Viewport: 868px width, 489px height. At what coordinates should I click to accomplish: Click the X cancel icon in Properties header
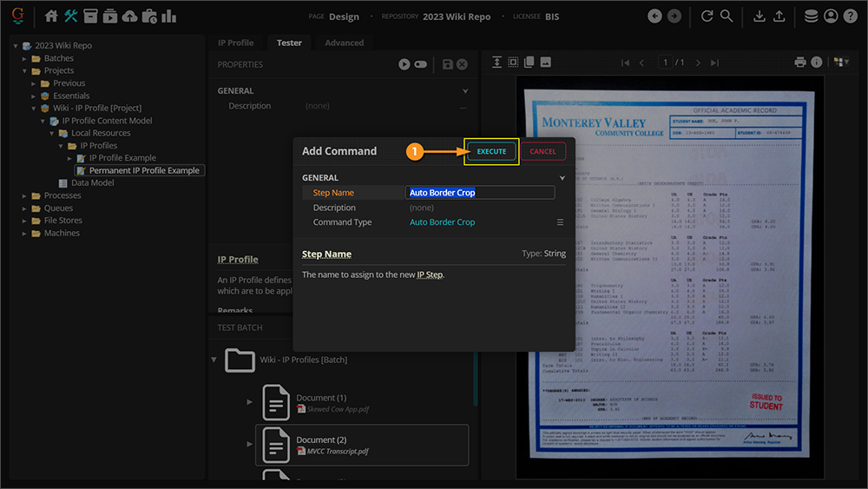coord(462,64)
